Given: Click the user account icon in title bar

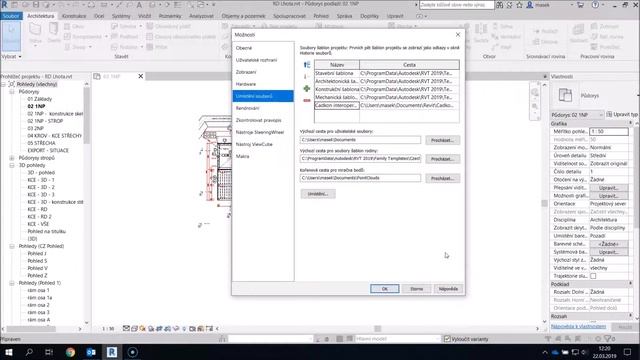Looking at the screenshot, I should pos(530,5).
